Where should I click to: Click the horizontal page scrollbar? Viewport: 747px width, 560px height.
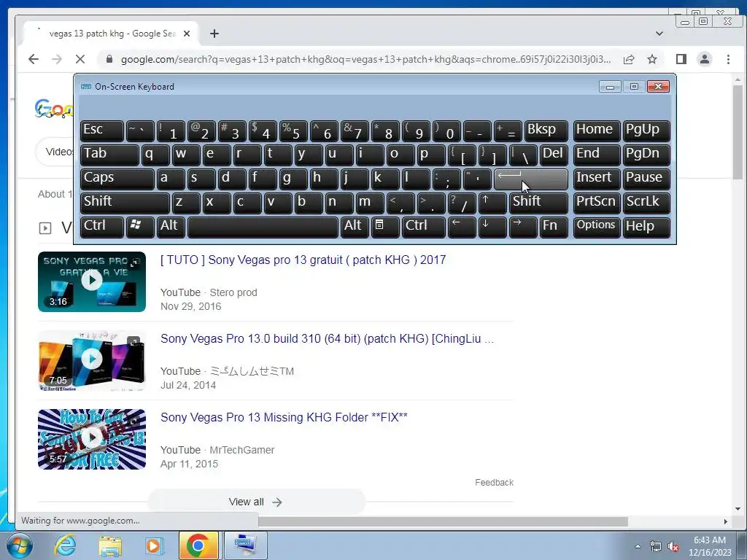point(443,521)
